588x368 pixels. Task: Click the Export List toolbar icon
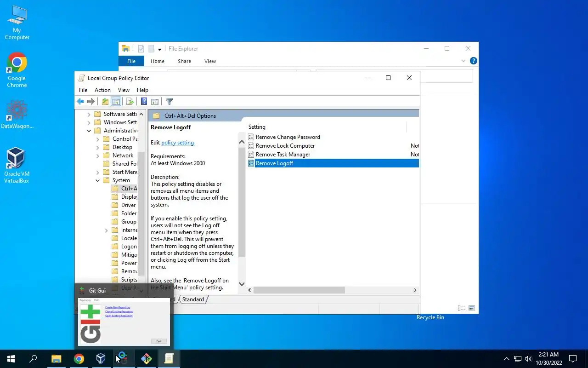(x=130, y=102)
